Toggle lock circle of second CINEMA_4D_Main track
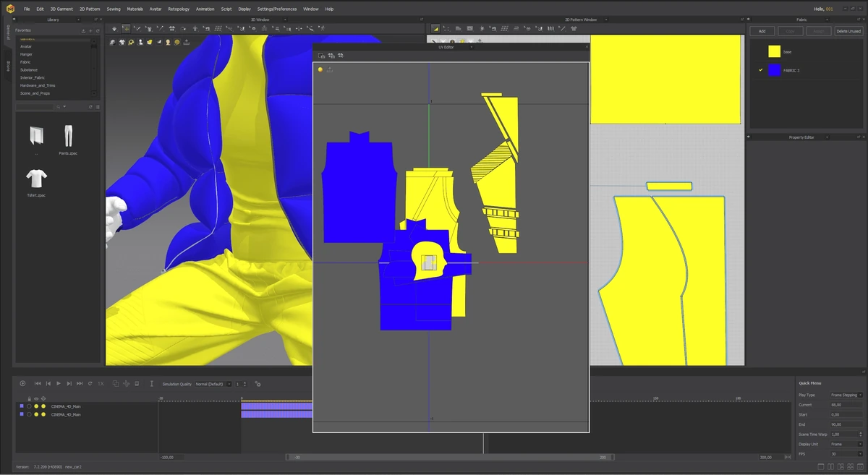Image resolution: width=868 pixels, height=475 pixels. pyautogui.click(x=29, y=414)
